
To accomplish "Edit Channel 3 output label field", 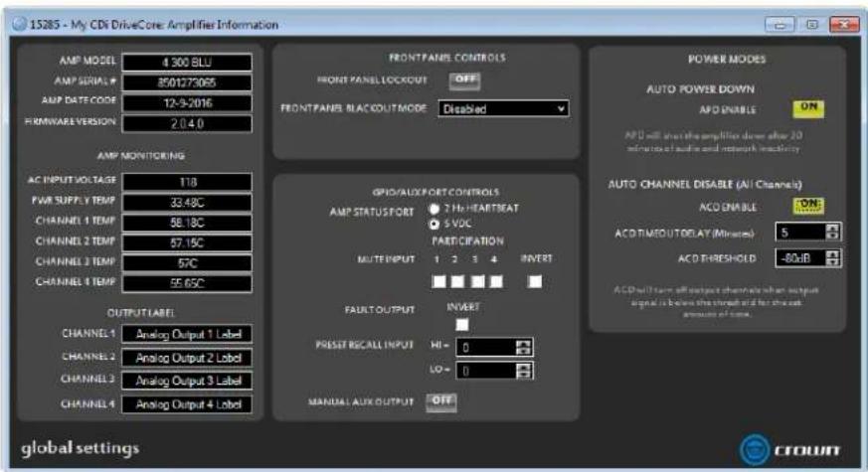I will 187,381.
